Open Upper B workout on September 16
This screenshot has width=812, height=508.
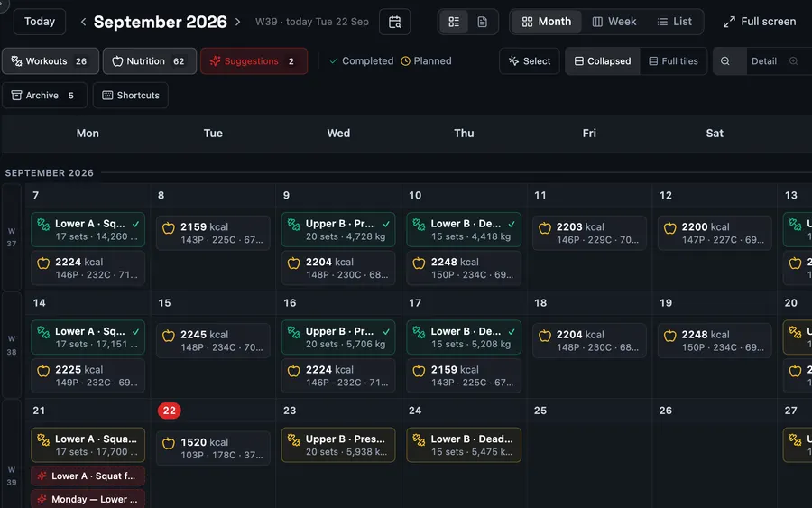[x=338, y=337]
